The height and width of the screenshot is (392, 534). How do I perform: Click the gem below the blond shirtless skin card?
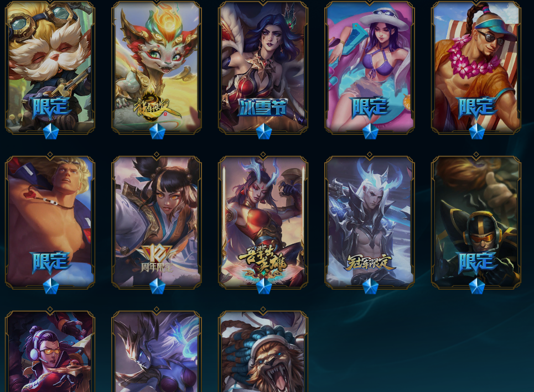pyautogui.click(x=51, y=286)
